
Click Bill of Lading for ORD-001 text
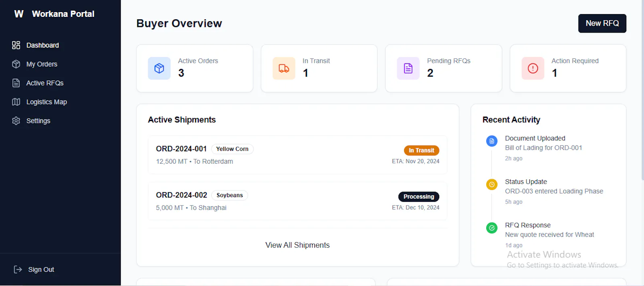[543, 148]
